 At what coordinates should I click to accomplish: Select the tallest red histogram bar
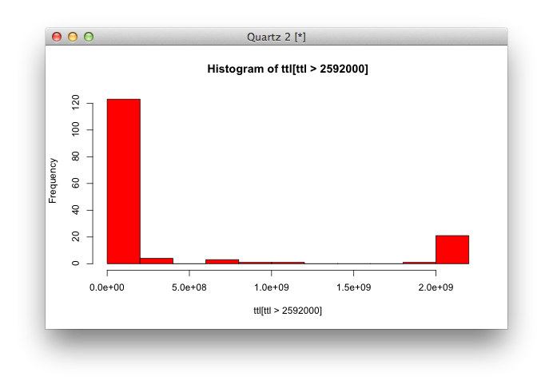[123, 181]
